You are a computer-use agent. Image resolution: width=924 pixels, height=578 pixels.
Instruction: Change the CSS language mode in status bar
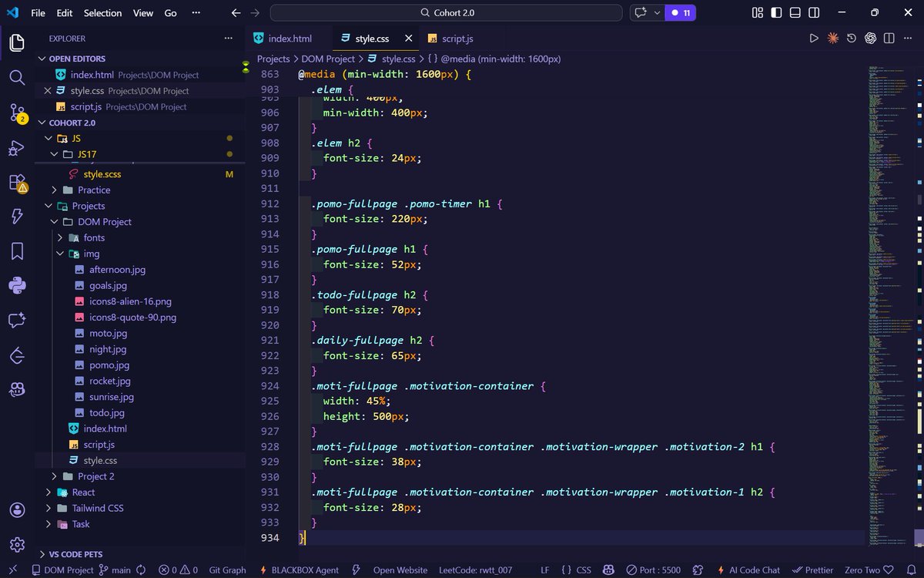[x=584, y=570]
